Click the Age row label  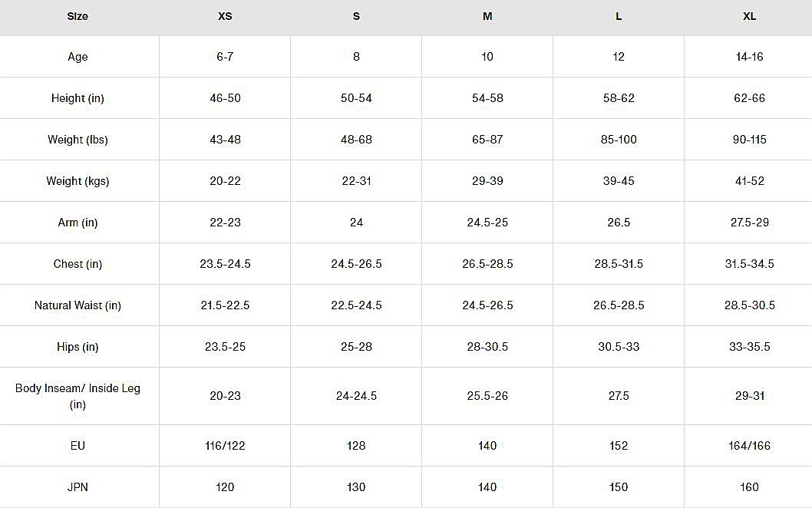pos(78,57)
